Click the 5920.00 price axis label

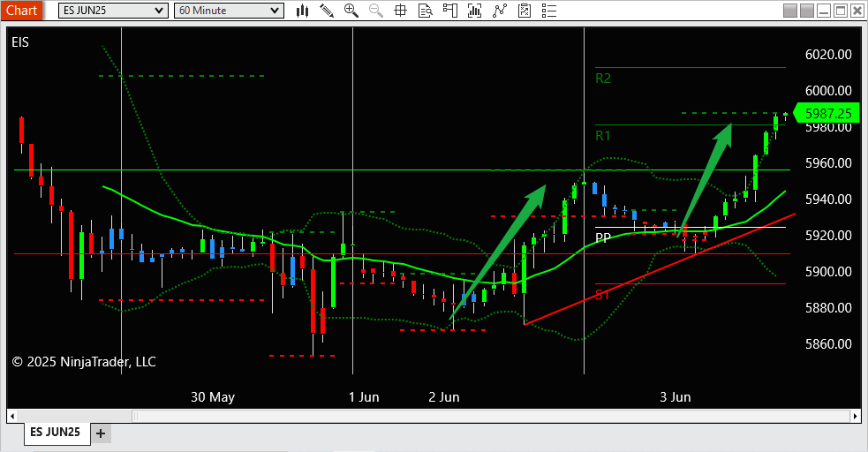pyautogui.click(x=828, y=235)
